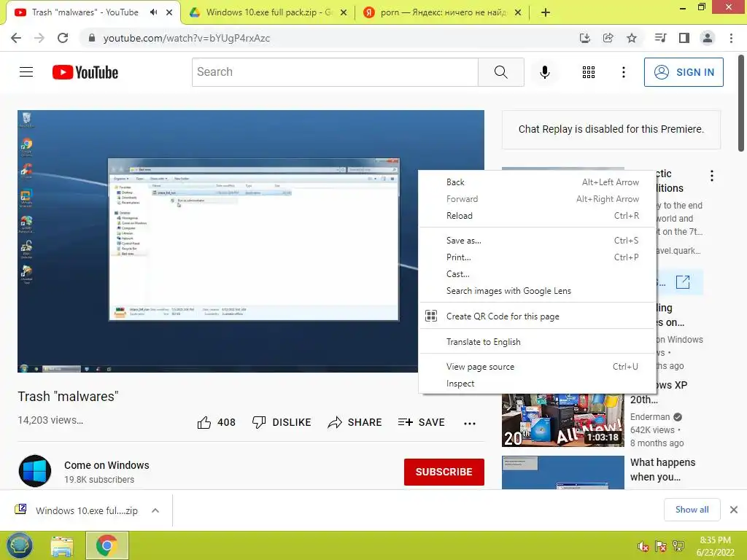This screenshot has width=747, height=560.
Task: Open the YouTube hamburger guide menu
Action: click(x=26, y=72)
